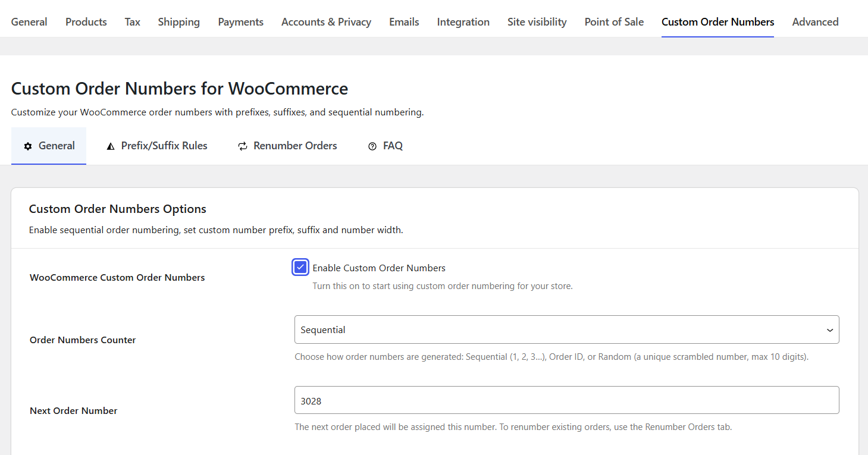The width and height of the screenshot is (868, 455).
Task: Select the General sub-tab label
Action: coord(57,146)
